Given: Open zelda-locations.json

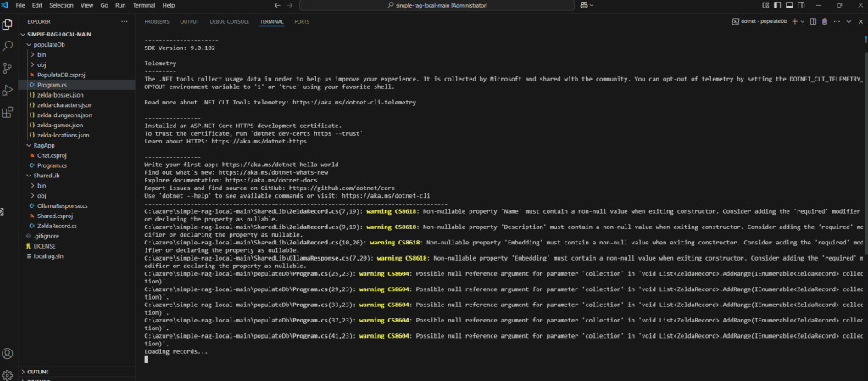Looking at the screenshot, I should pos(75,135).
